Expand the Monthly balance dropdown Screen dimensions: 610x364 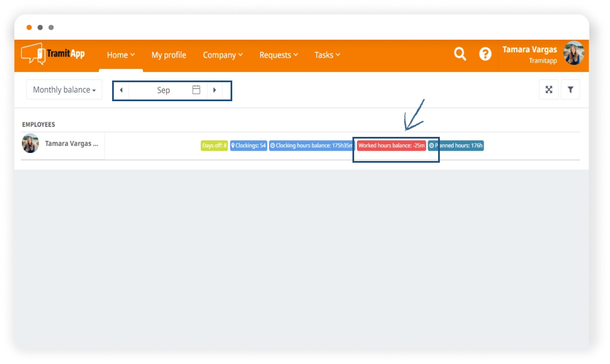coord(64,90)
